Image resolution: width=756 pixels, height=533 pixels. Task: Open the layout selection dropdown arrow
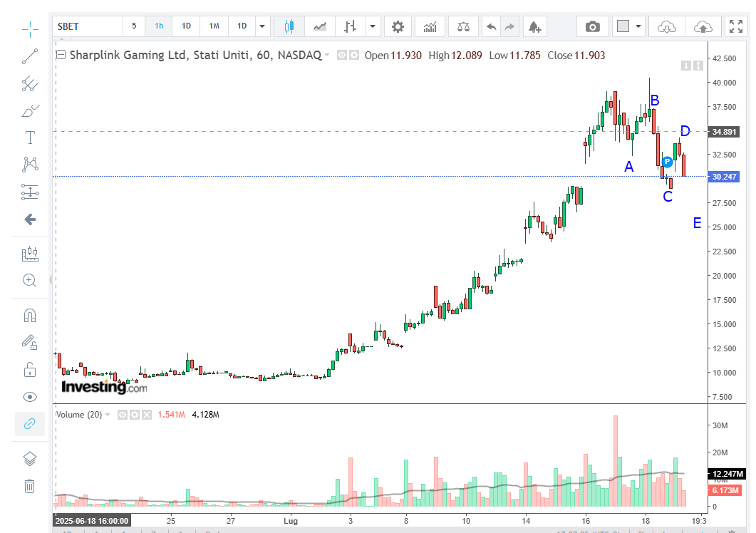pyautogui.click(x=638, y=26)
